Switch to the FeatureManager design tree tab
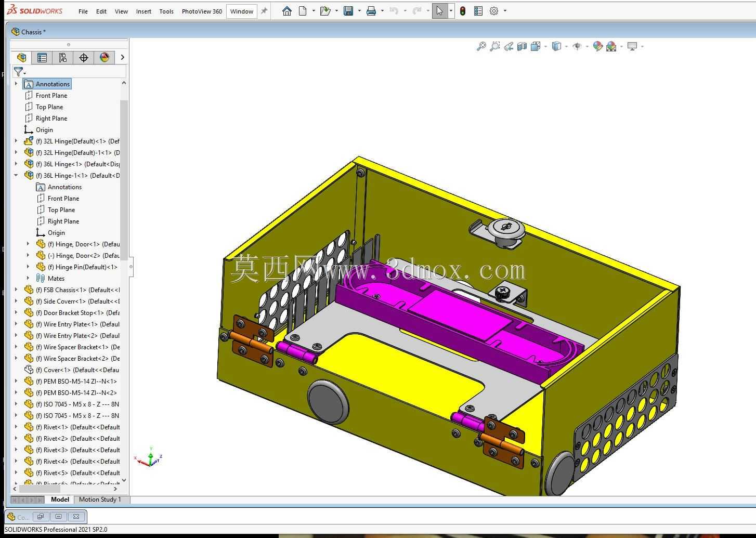The image size is (756, 538). pyautogui.click(x=21, y=57)
